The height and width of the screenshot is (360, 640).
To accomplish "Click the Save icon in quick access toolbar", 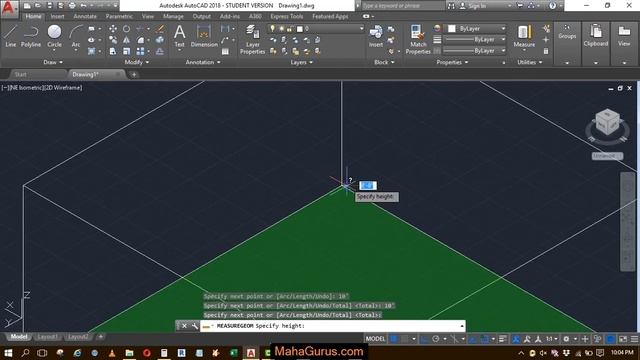I will [x=49, y=6].
